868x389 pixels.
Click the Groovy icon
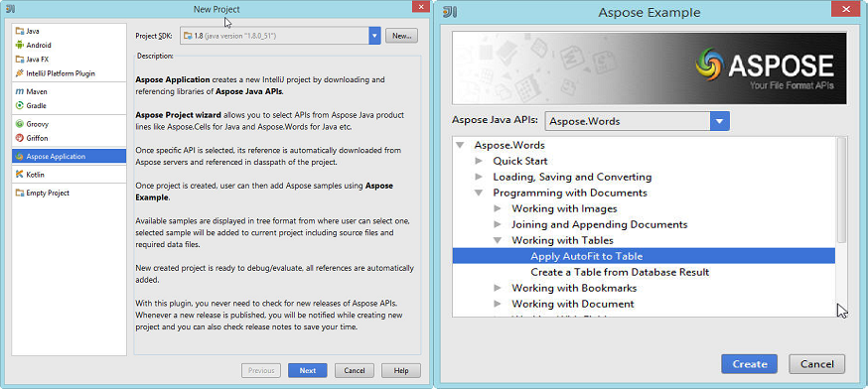(x=20, y=124)
